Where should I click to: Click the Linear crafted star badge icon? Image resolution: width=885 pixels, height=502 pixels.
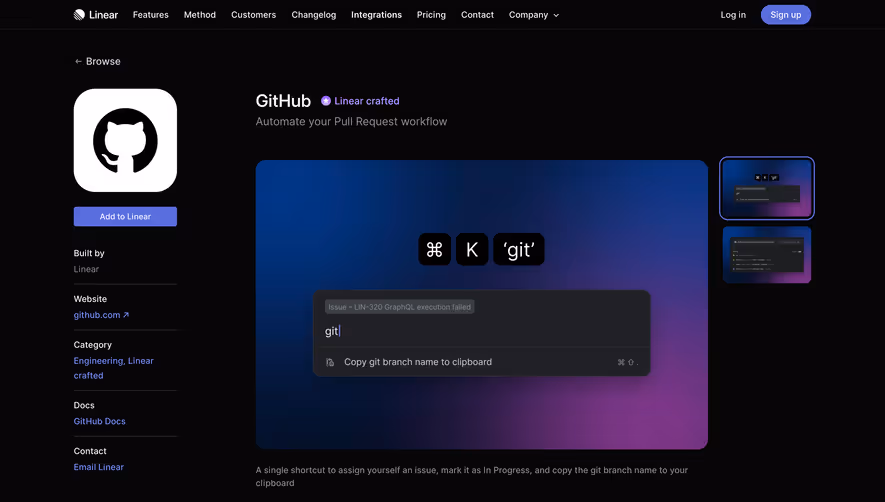tap(326, 101)
